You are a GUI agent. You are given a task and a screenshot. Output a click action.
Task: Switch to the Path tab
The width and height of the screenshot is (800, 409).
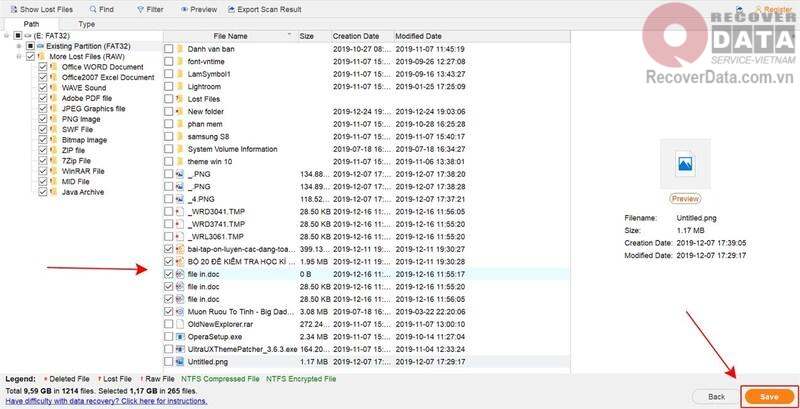[x=31, y=24]
